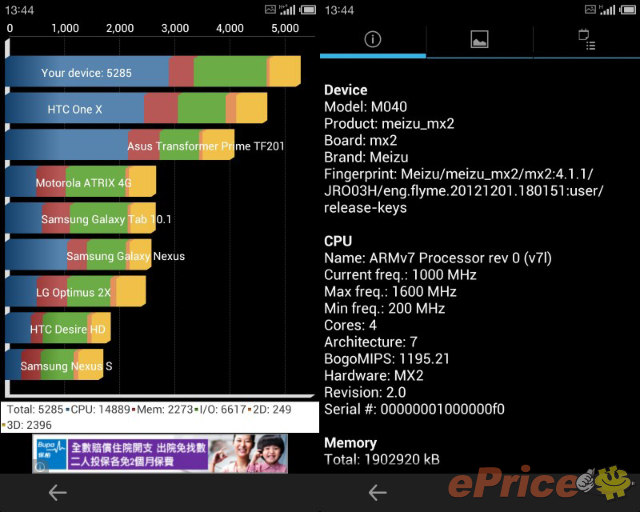Open the Bupa advertisement banner
This screenshot has height=512, width=640.
[160, 453]
